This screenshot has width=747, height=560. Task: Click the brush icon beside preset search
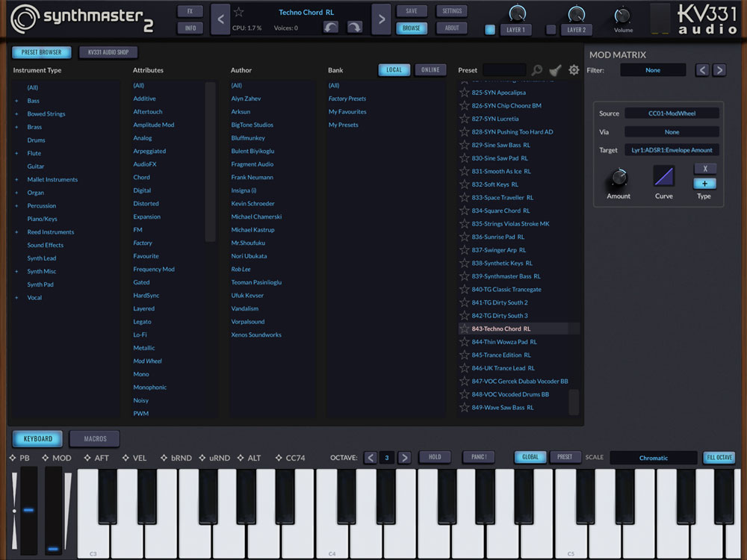(x=555, y=69)
